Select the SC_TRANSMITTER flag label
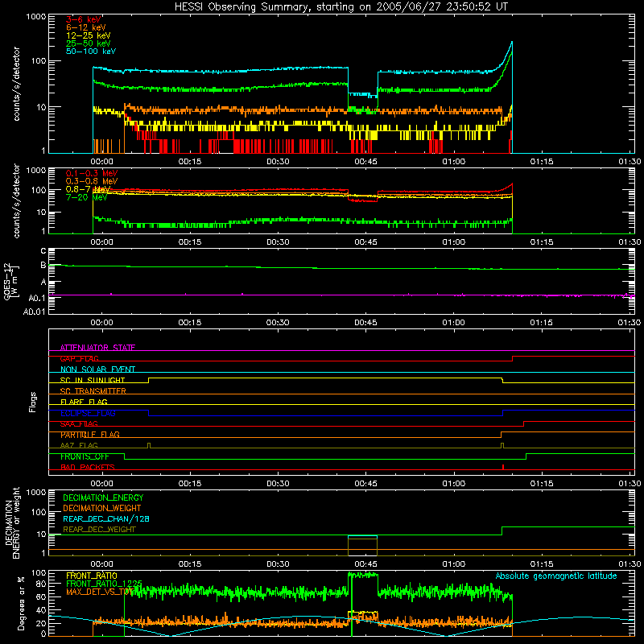644x644 pixels. 93,391
